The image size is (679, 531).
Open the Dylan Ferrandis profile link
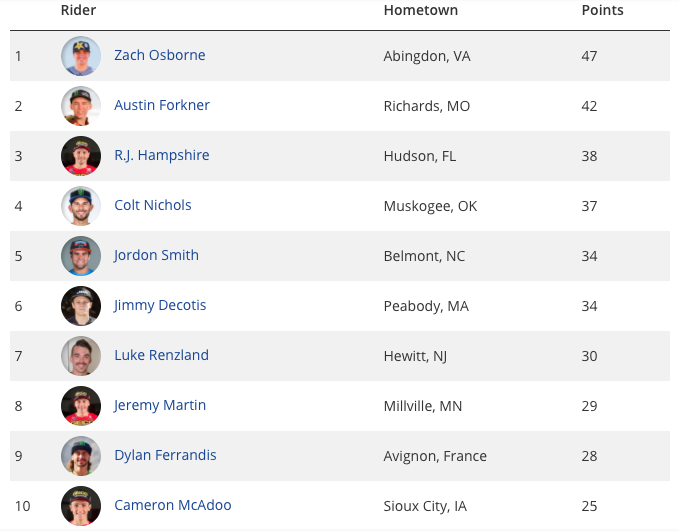click(165, 455)
